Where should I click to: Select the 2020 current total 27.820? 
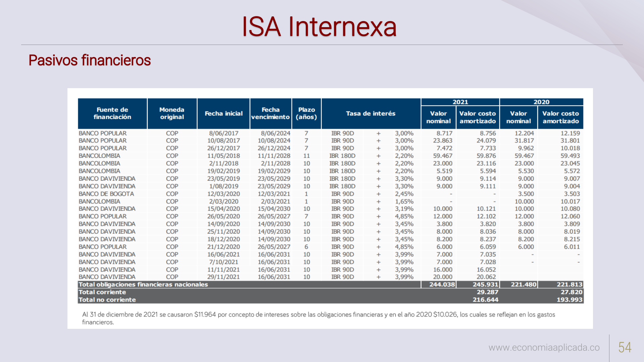coord(572,292)
